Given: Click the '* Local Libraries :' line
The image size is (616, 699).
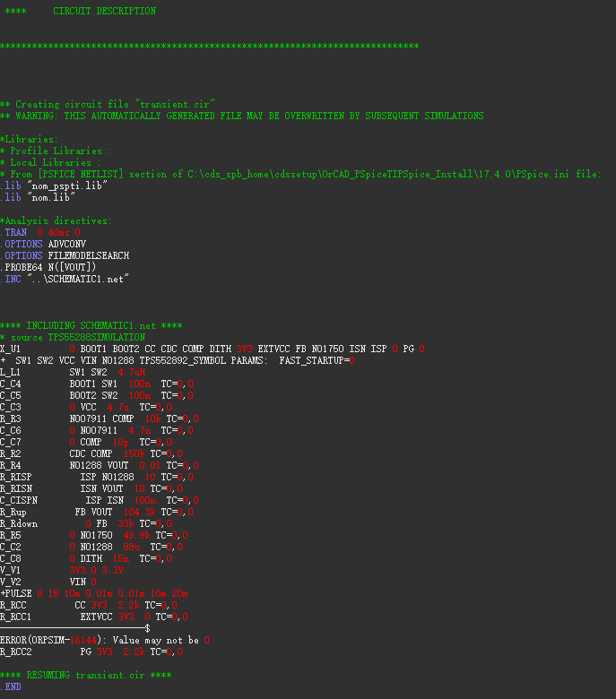Looking at the screenshot, I should 50,162.
